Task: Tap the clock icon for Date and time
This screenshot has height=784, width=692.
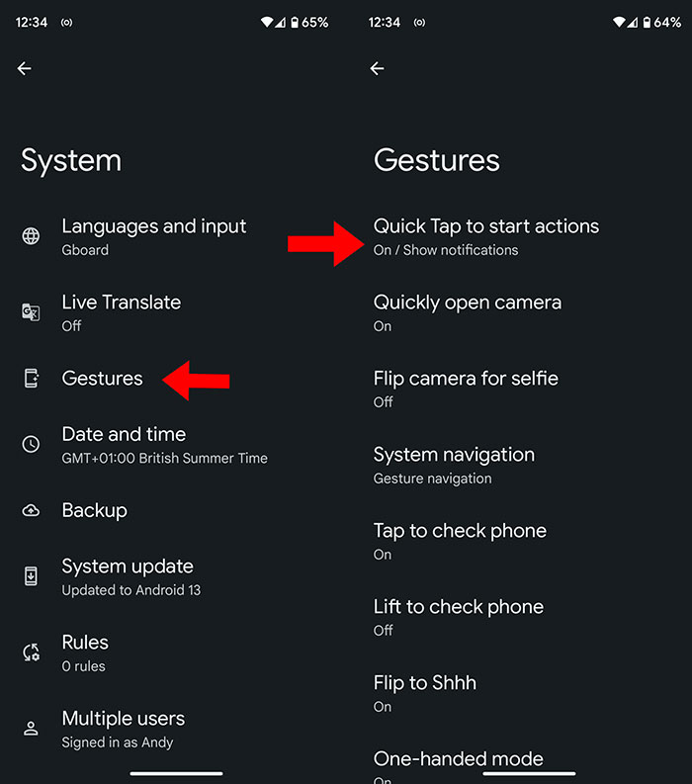Action: click(x=31, y=444)
